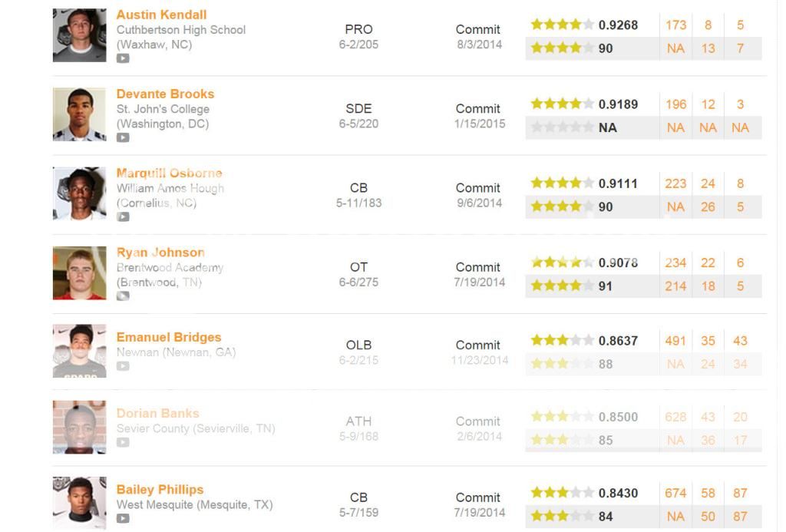Click Dorian Banks' video icon
Viewport: 786px width, 532px height.
coord(123,443)
